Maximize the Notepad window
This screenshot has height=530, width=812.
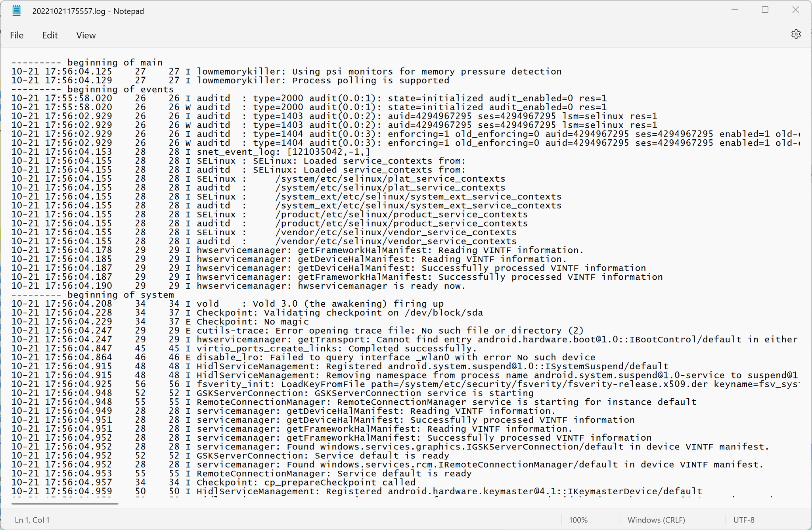(x=766, y=10)
